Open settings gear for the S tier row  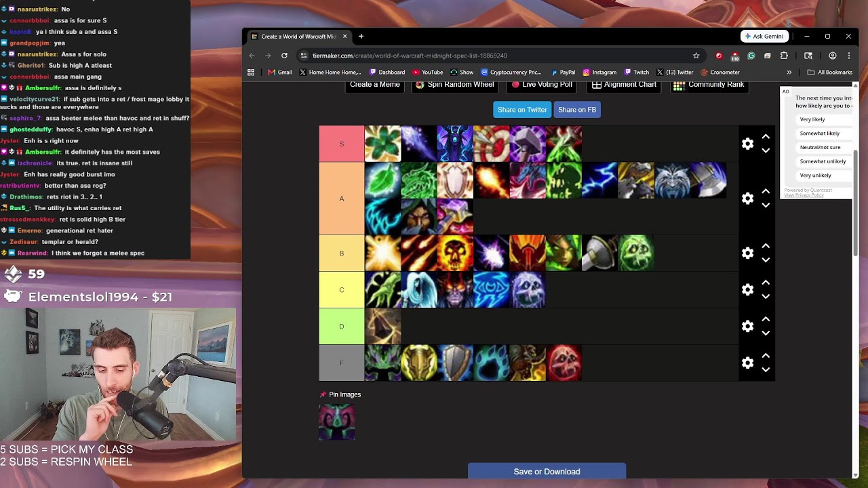pyautogui.click(x=747, y=144)
